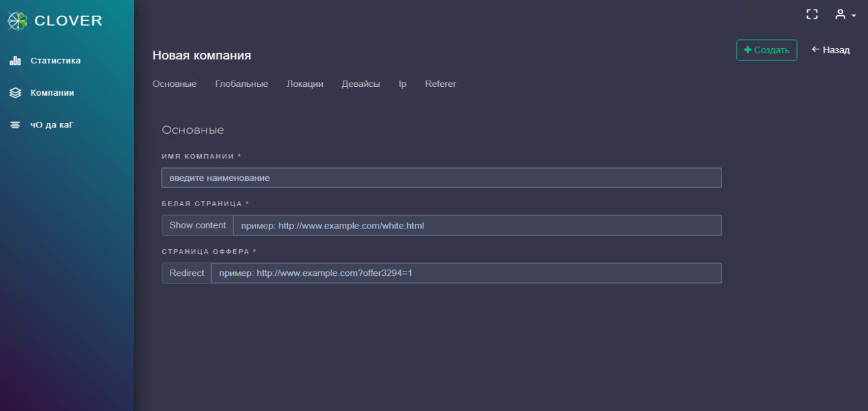Open Статистика in the sidebar
The width and height of the screenshot is (868, 411).
click(55, 62)
